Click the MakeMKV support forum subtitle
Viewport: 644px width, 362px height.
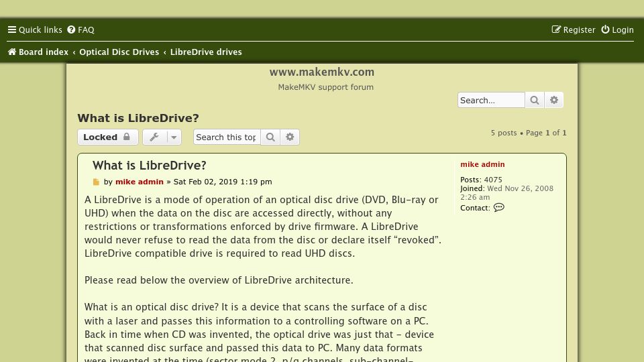coord(326,87)
